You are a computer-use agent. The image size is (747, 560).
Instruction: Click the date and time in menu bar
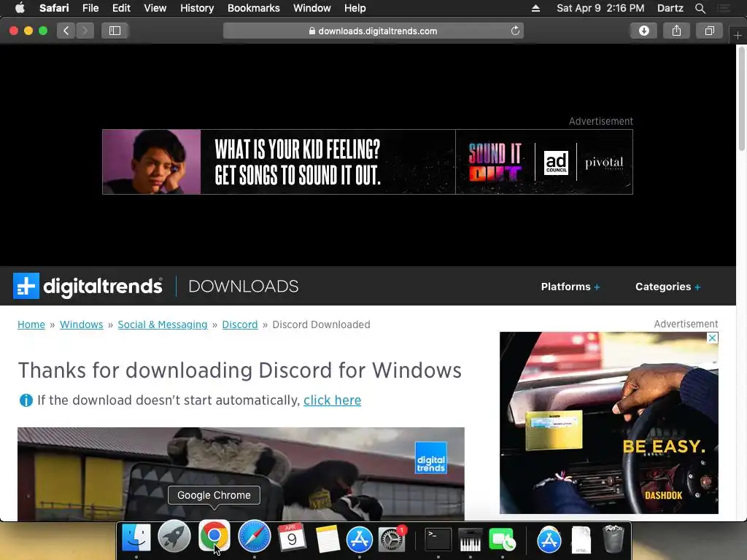(600, 8)
